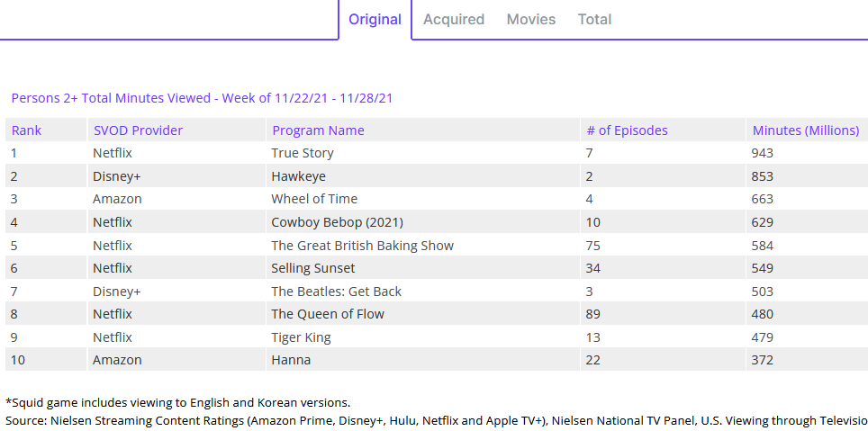Select the Selling Sunset row
Viewport: 868px width, 431px height.
pos(313,268)
